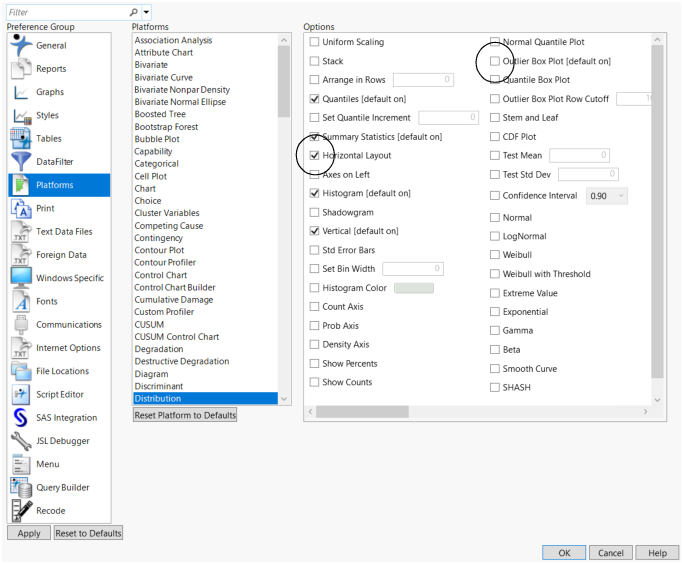Screen dimensions: 682x564
Task: Click the Arrange in Rows value field
Action: coord(423,80)
